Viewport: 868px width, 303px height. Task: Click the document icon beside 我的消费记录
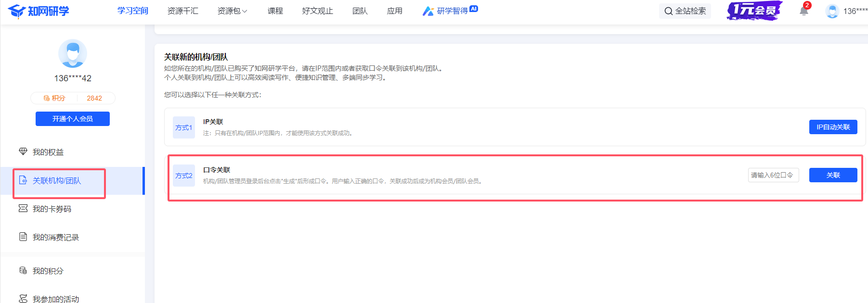coord(23,237)
